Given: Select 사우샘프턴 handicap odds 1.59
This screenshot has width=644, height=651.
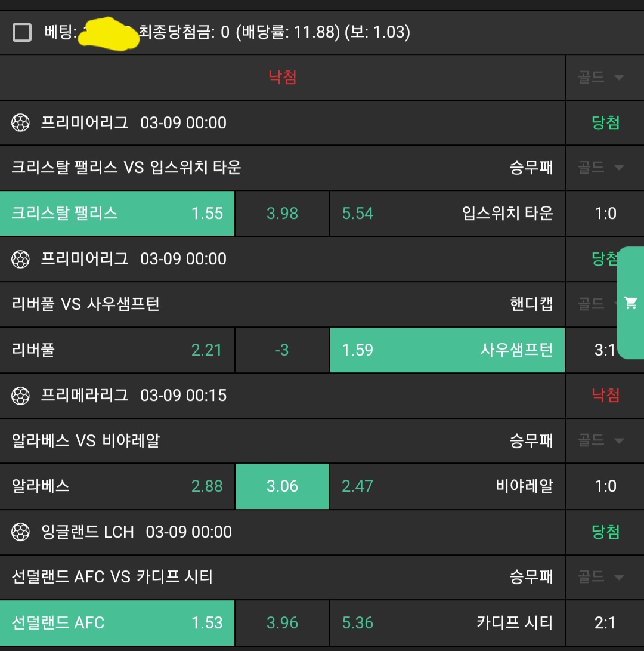Looking at the screenshot, I should 447,350.
